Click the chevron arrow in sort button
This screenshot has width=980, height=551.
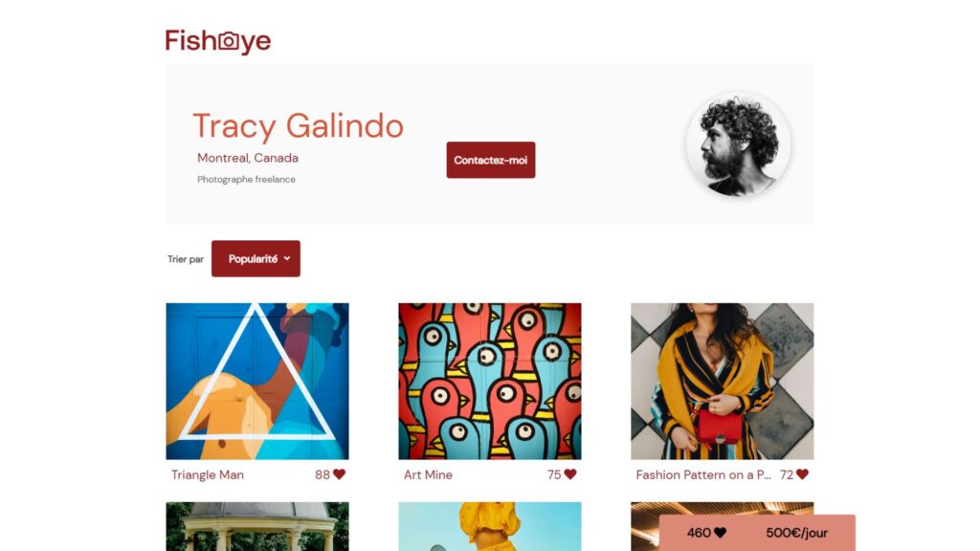pos(287,258)
